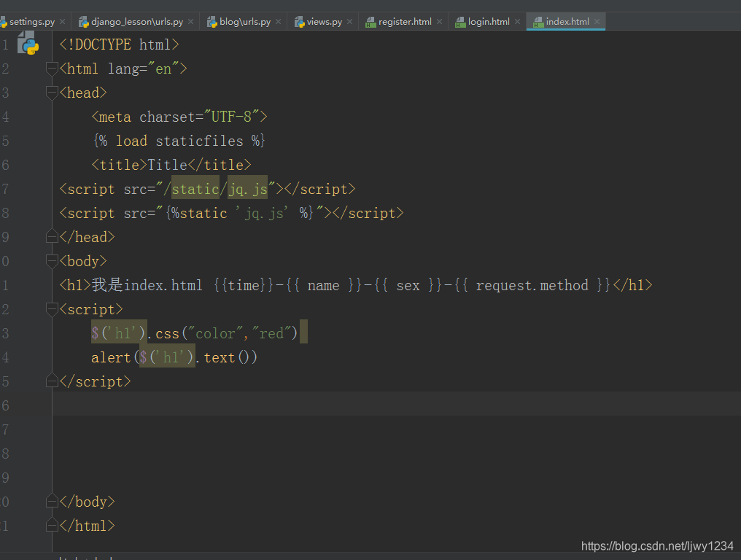Click fold marker at the </script> closing line
741x560 pixels.
pyautogui.click(x=52, y=381)
